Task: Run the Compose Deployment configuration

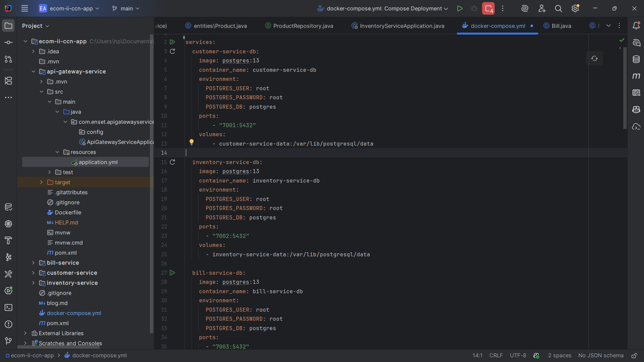Action: (x=459, y=9)
